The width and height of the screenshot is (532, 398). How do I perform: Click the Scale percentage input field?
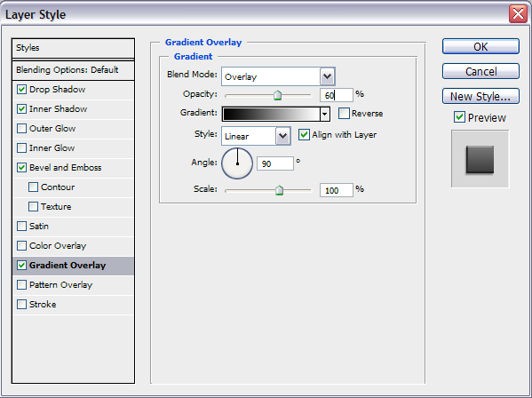337,190
